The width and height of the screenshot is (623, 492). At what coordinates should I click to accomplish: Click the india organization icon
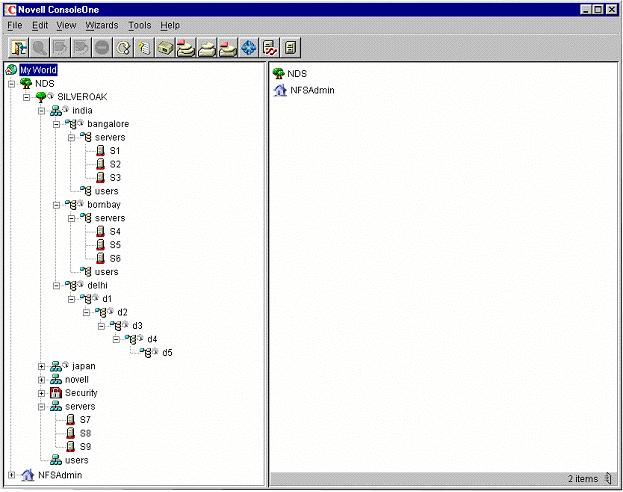tap(56, 110)
